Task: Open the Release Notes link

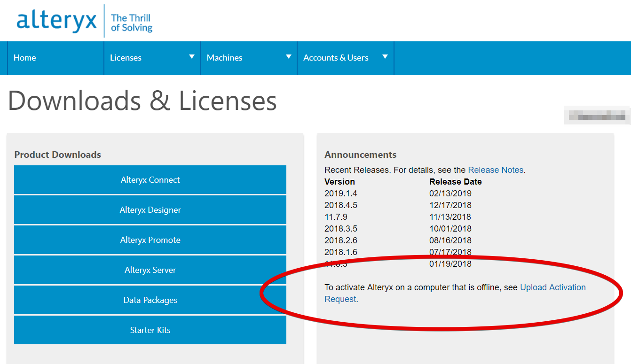Action: pos(496,170)
